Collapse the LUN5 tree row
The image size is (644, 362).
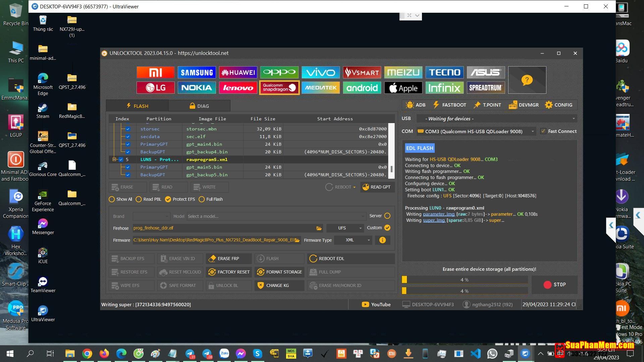click(114, 160)
